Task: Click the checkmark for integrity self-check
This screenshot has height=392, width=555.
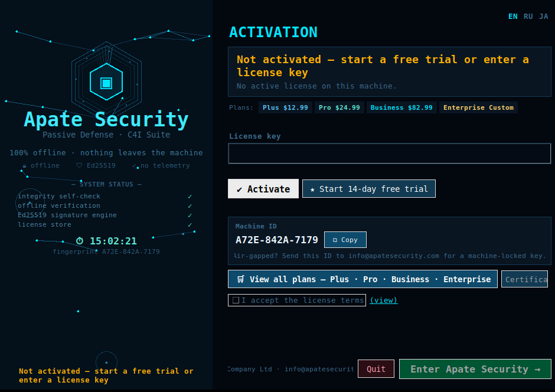Action: click(x=190, y=197)
